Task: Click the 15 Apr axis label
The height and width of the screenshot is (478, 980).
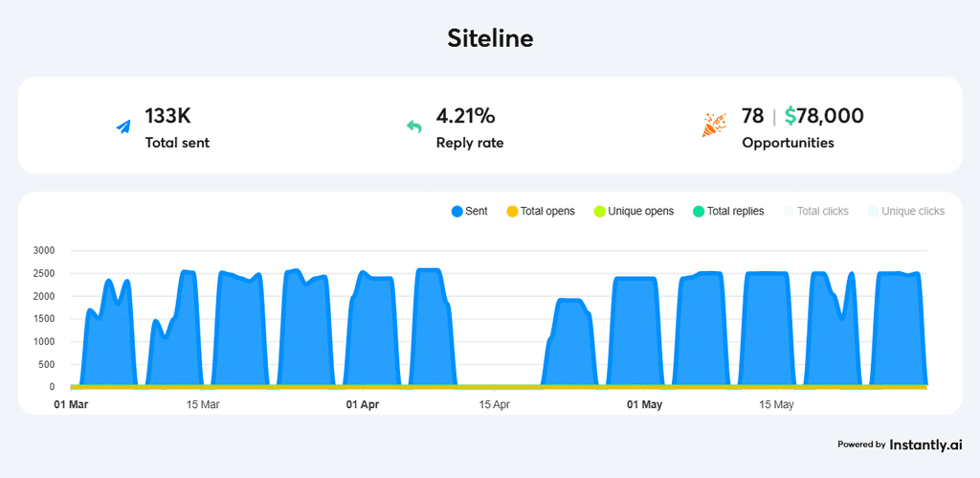Action: [494, 405]
